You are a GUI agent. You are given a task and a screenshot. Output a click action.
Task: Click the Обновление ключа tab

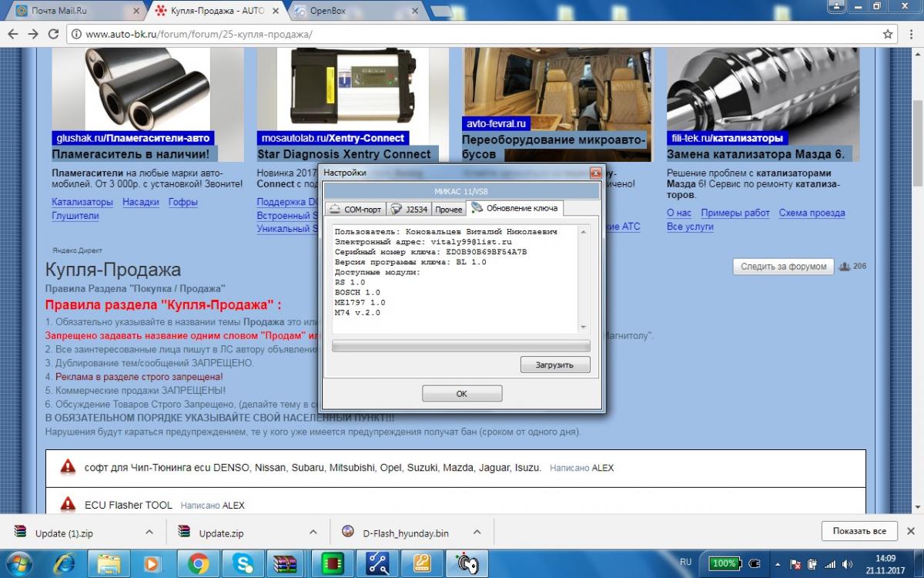tap(516, 208)
